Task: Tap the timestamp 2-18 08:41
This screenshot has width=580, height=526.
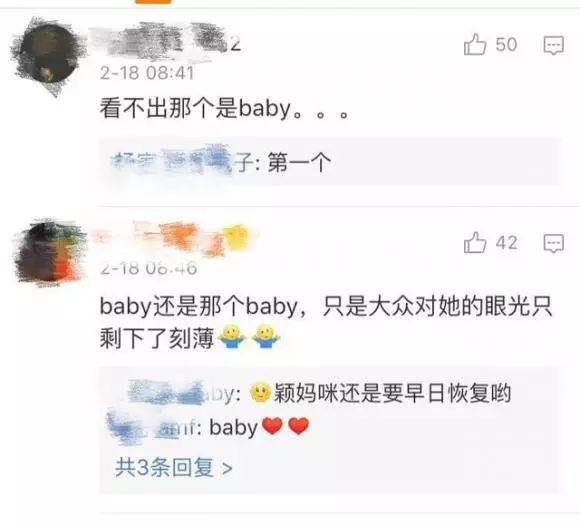Action: point(147,73)
